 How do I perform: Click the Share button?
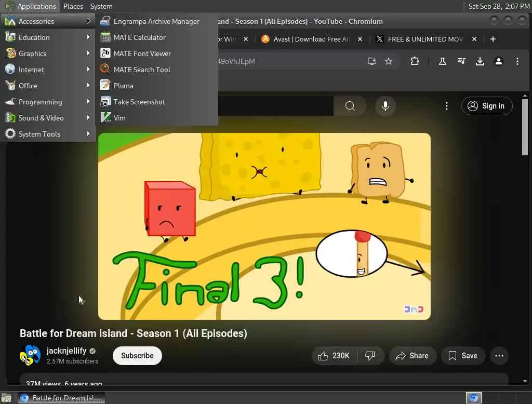coord(412,356)
